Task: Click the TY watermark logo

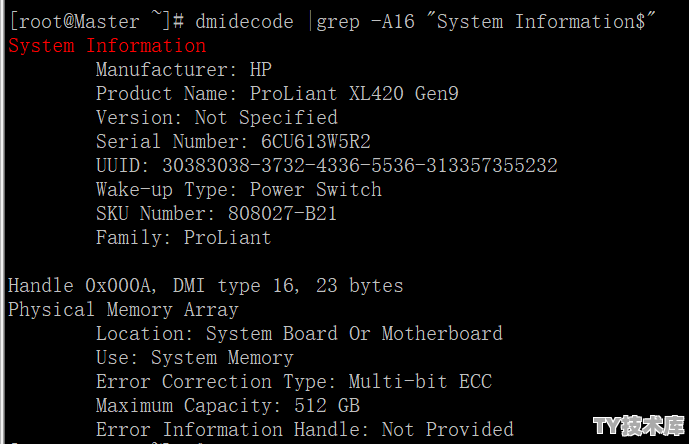Action: click(x=639, y=426)
